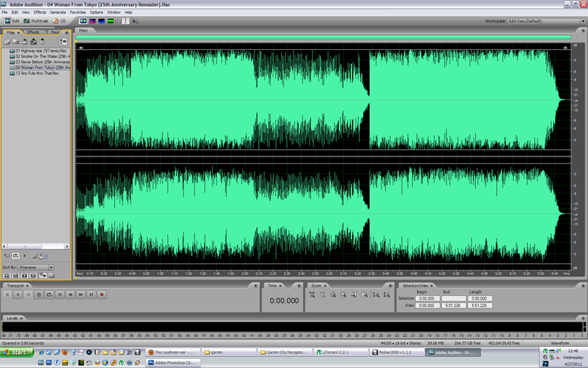Open the Favorites menu
The image size is (588, 368).
(x=78, y=13)
